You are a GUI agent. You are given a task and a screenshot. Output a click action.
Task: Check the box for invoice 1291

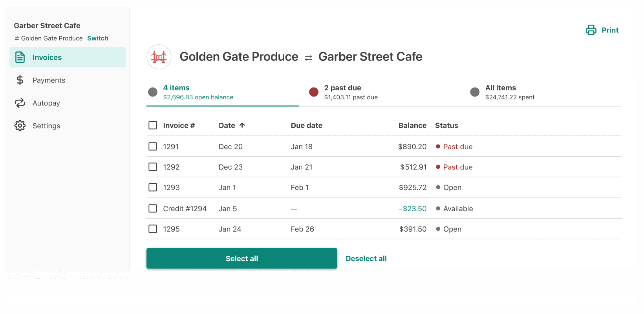pyautogui.click(x=153, y=146)
